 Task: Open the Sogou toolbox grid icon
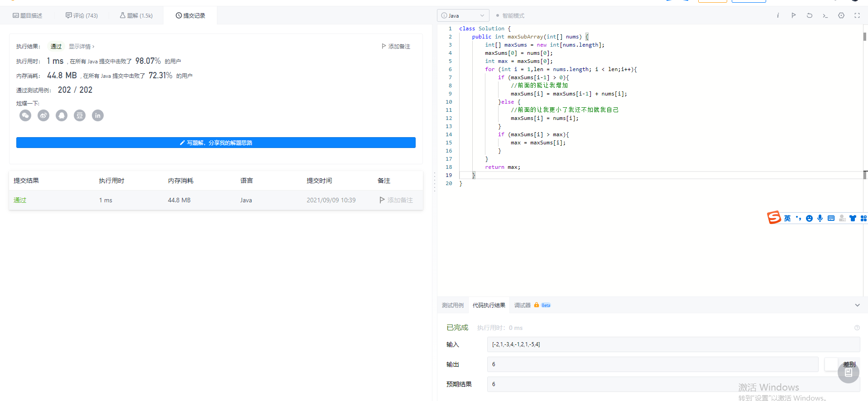863,218
